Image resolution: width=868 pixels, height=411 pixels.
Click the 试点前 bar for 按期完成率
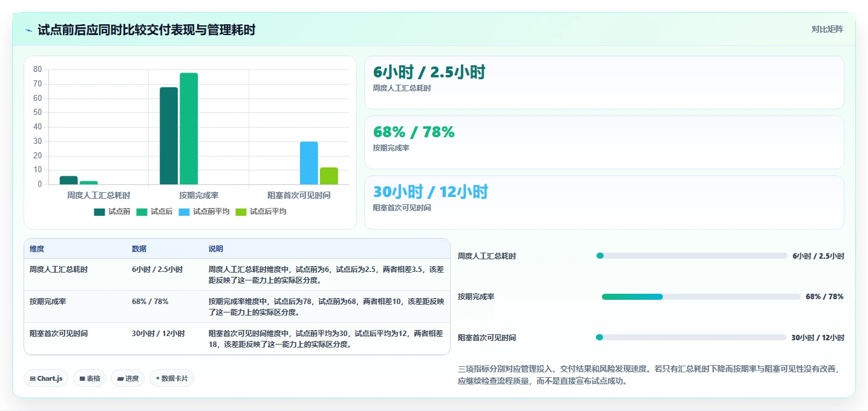pyautogui.click(x=169, y=136)
